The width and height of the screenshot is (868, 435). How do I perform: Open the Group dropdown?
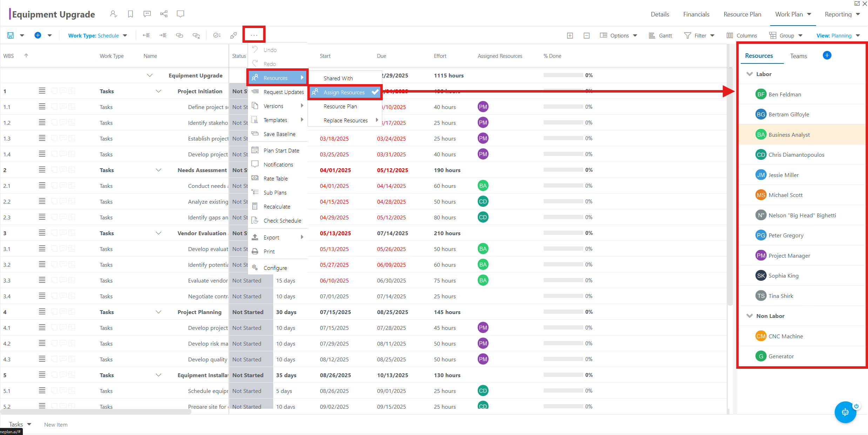786,36
